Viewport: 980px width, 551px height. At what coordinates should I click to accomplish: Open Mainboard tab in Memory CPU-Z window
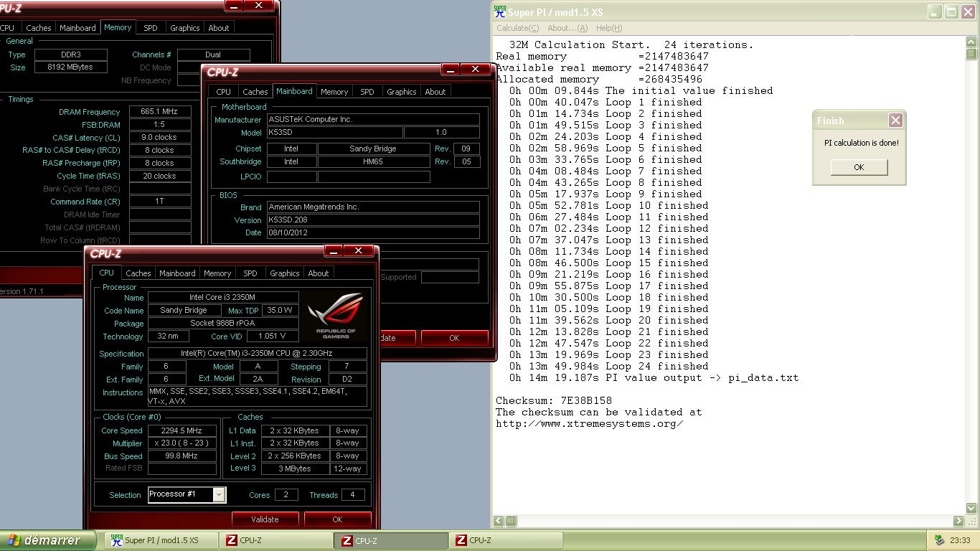point(77,28)
